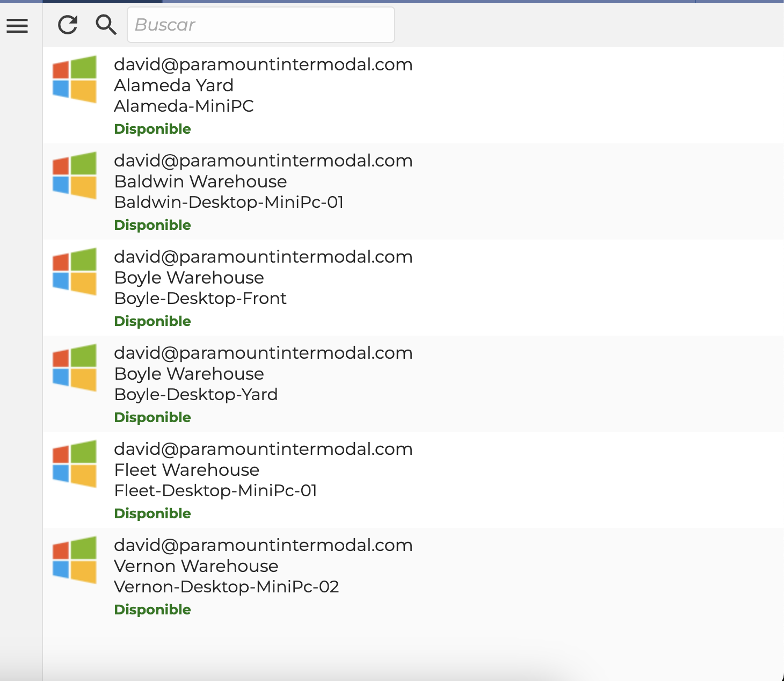Select Vernon-Desktop-MiniPc-02 computer name

pos(227,586)
